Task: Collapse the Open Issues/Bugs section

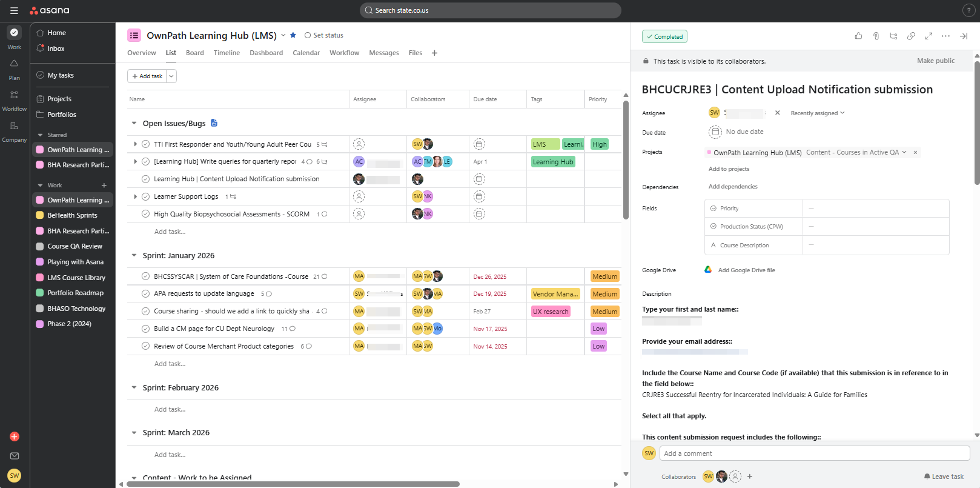Action: (134, 123)
